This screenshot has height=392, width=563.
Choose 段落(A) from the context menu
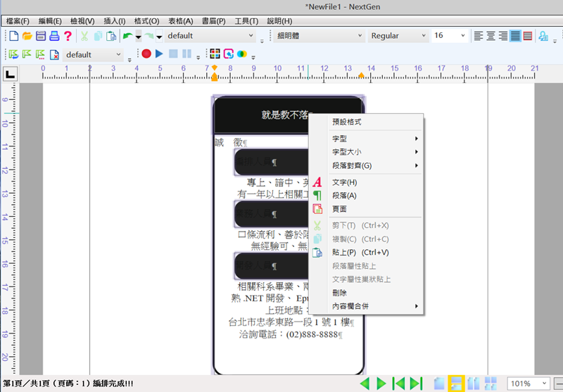(x=344, y=196)
